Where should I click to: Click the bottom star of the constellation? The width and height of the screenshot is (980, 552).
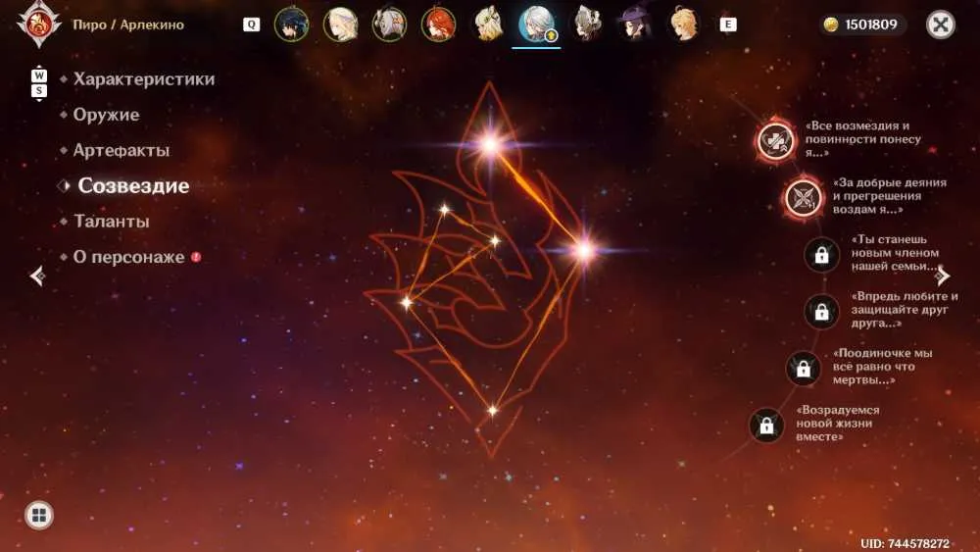pyautogui.click(x=493, y=410)
